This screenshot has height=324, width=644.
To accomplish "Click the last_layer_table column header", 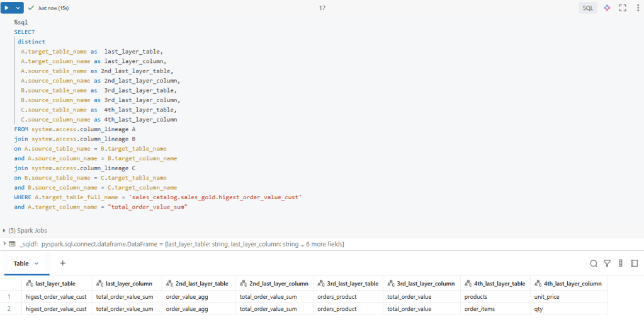I will point(55,284).
